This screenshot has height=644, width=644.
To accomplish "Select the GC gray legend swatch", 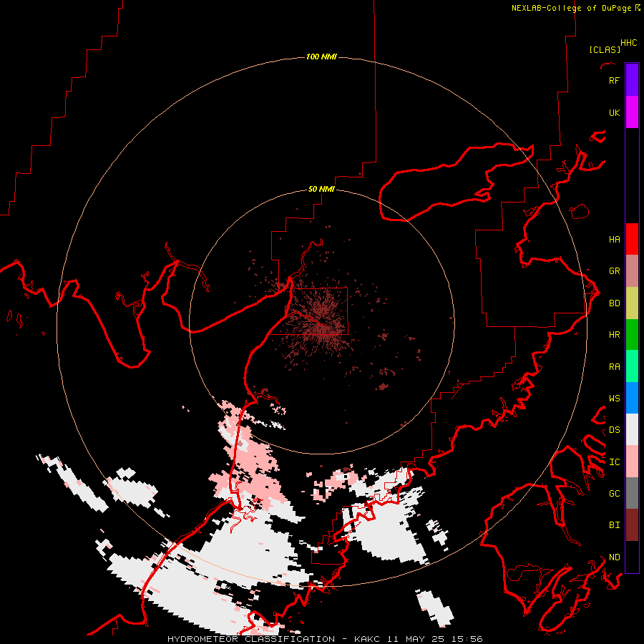I will pos(632,493).
